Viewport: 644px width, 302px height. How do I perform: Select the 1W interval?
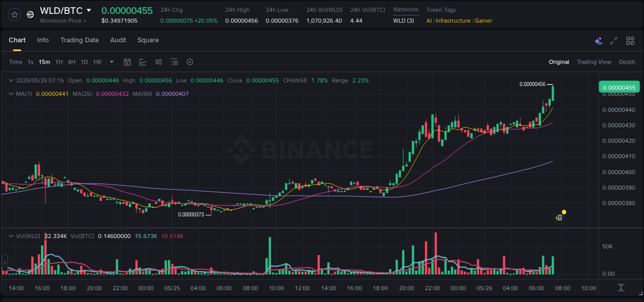(x=97, y=62)
